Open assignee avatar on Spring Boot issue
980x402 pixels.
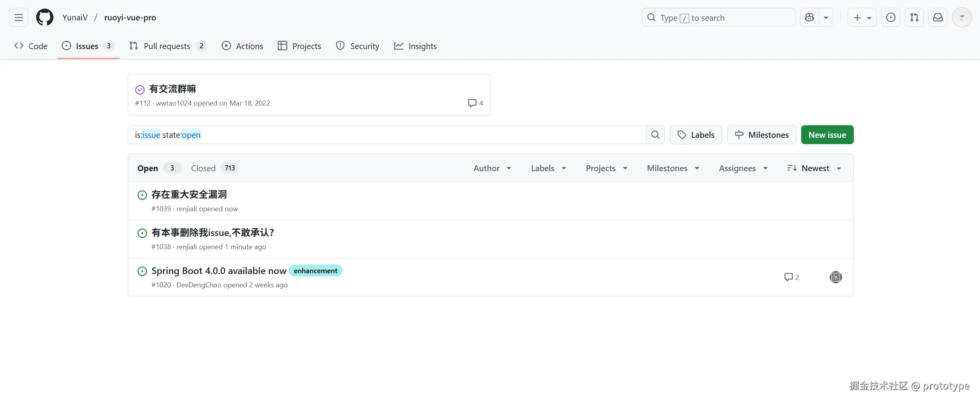[x=836, y=277]
